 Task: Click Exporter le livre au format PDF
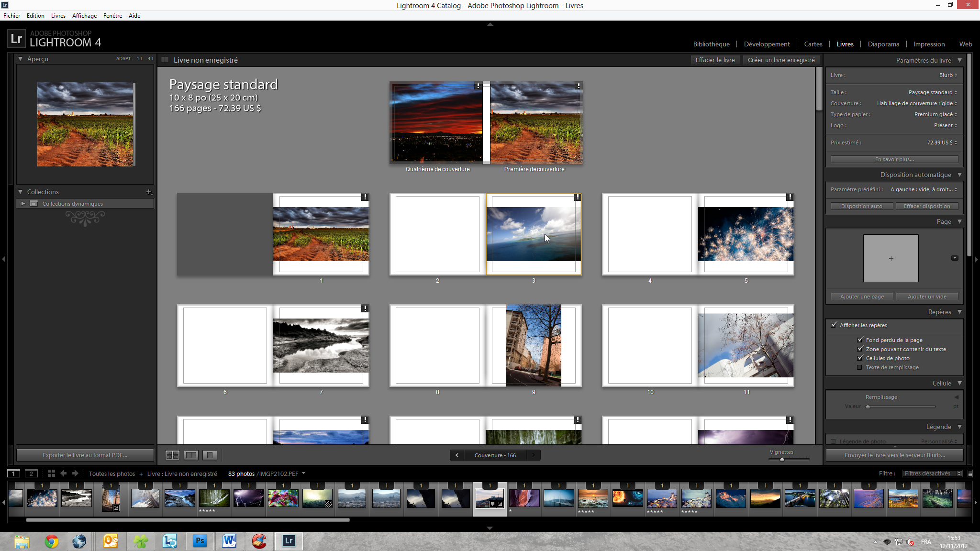(85, 455)
